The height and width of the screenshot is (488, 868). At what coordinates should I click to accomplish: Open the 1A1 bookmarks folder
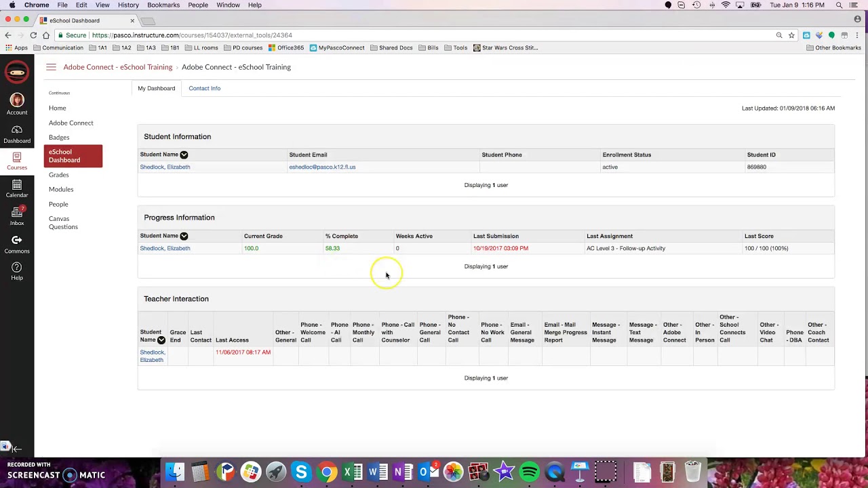pyautogui.click(x=98, y=48)
